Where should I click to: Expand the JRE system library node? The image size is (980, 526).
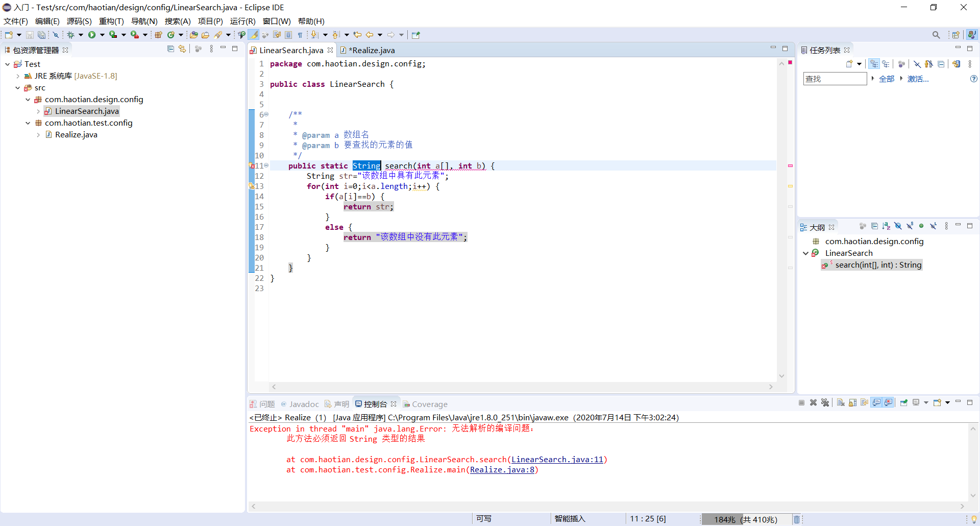pos(18,76)
